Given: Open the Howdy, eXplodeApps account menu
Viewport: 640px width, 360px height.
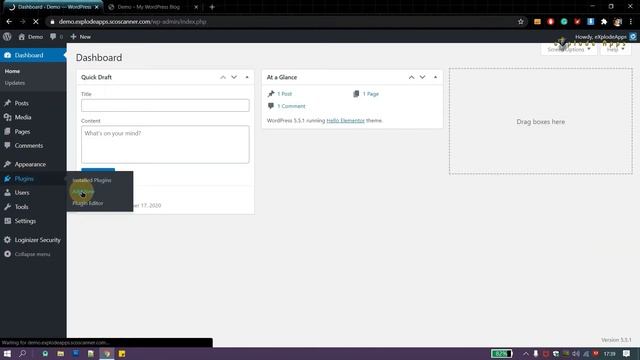Looking at the screenshot, I should pos(605,37).
